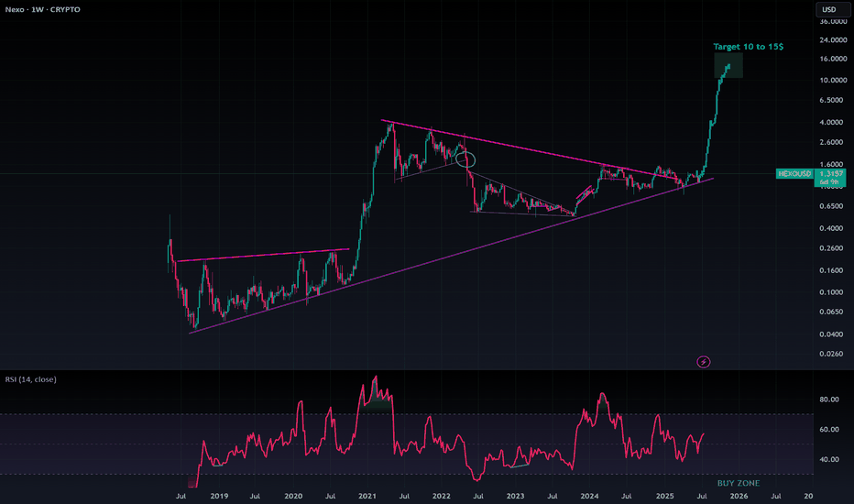
Task: Click the 2024 label on time axis
Action: click(589, 496)
